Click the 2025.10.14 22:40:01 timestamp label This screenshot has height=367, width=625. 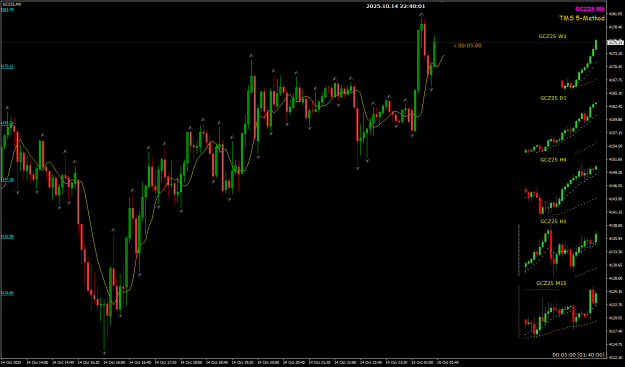pyautogui.click(x=395, y=6)
